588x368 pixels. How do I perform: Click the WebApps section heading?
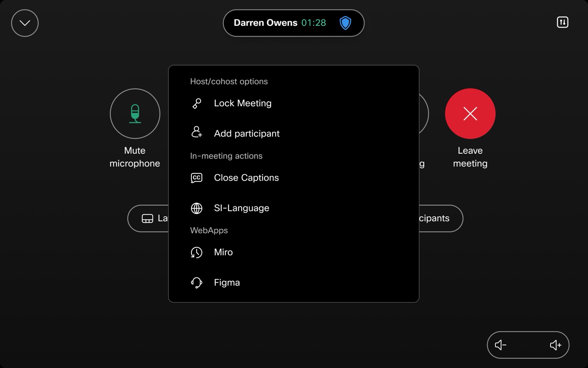tap(209, 230)
